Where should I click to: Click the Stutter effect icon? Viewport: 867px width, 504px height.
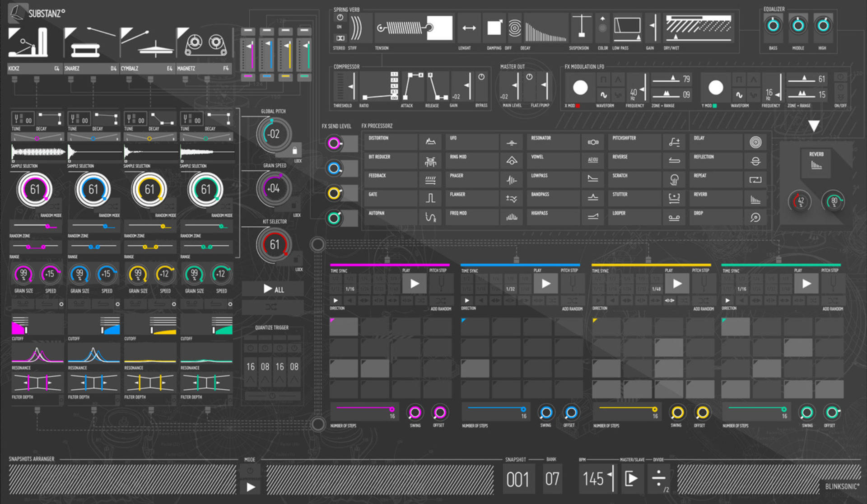click(674, 198)
